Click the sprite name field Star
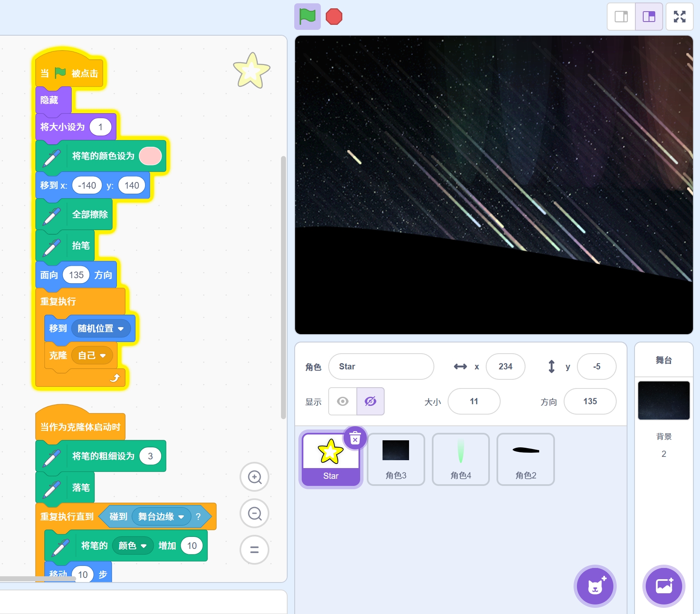 (x=381, y=366)
